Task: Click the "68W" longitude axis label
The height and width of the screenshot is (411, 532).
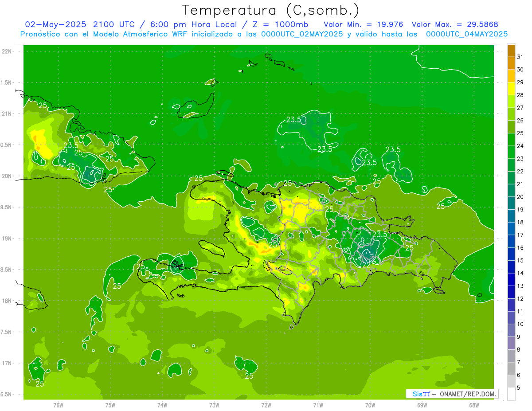Action: point(474,405)
